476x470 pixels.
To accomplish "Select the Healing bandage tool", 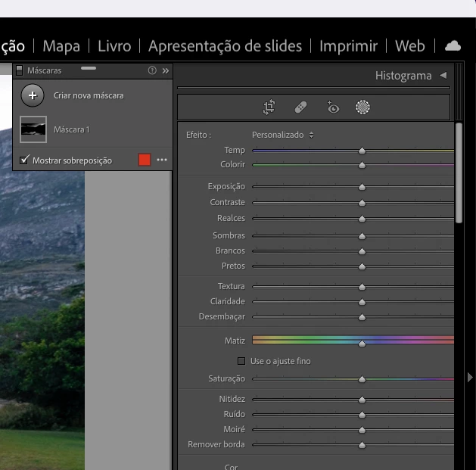I will pos(300,107).
